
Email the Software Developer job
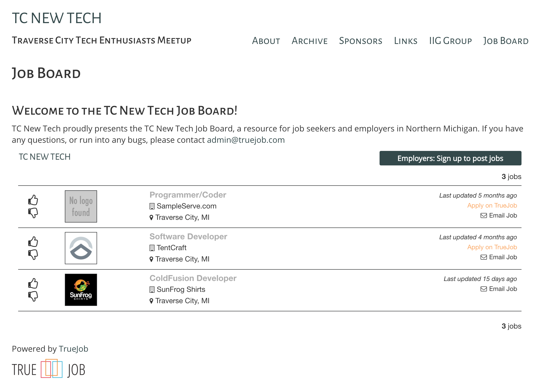pos(499,257)
